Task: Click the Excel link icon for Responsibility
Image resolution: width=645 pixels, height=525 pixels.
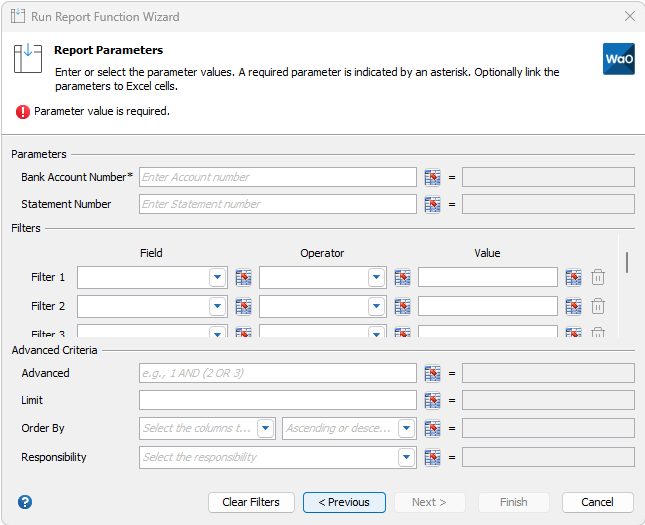Action: point(432,457)
